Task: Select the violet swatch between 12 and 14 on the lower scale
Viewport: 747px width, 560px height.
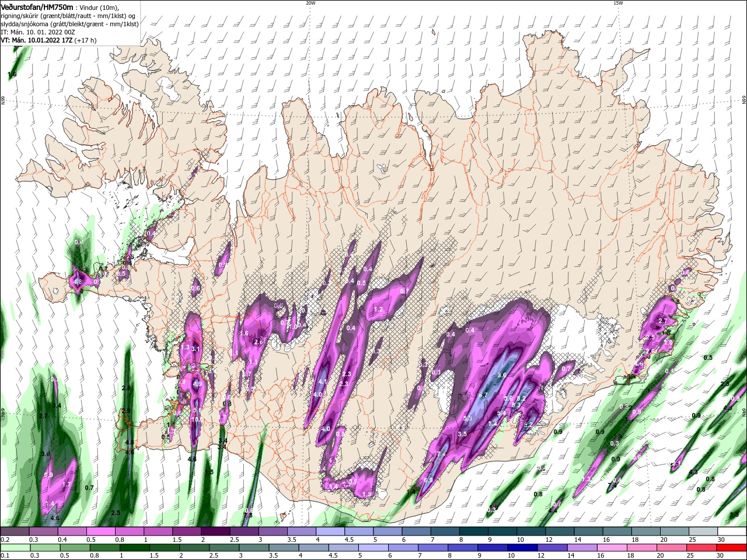Action: [x=552, y=548]
